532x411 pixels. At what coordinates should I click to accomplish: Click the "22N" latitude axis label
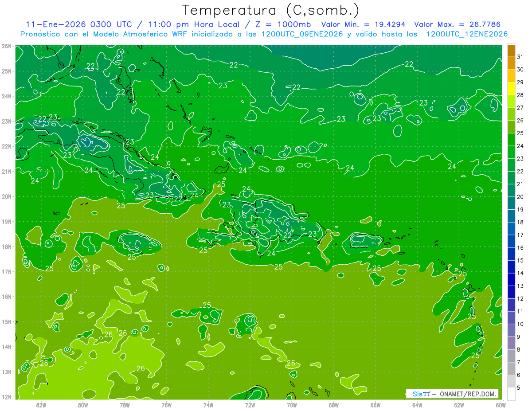tap(6, 146)
